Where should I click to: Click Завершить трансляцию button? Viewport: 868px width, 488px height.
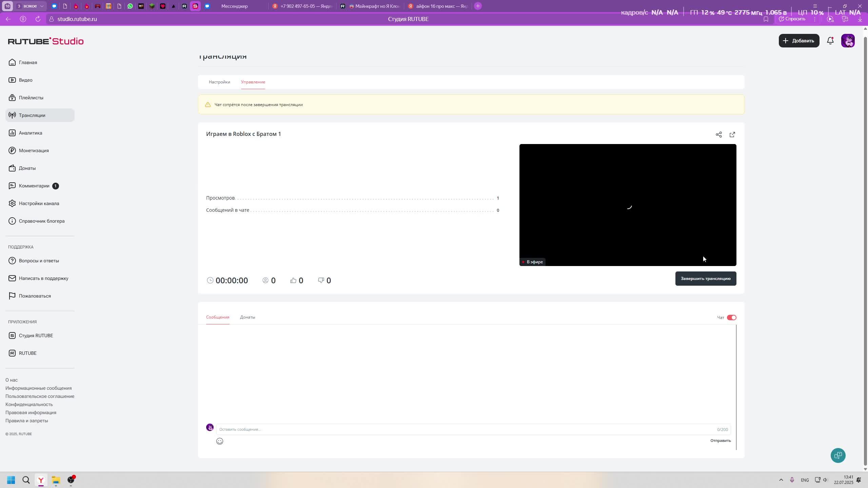pos(705,279)
